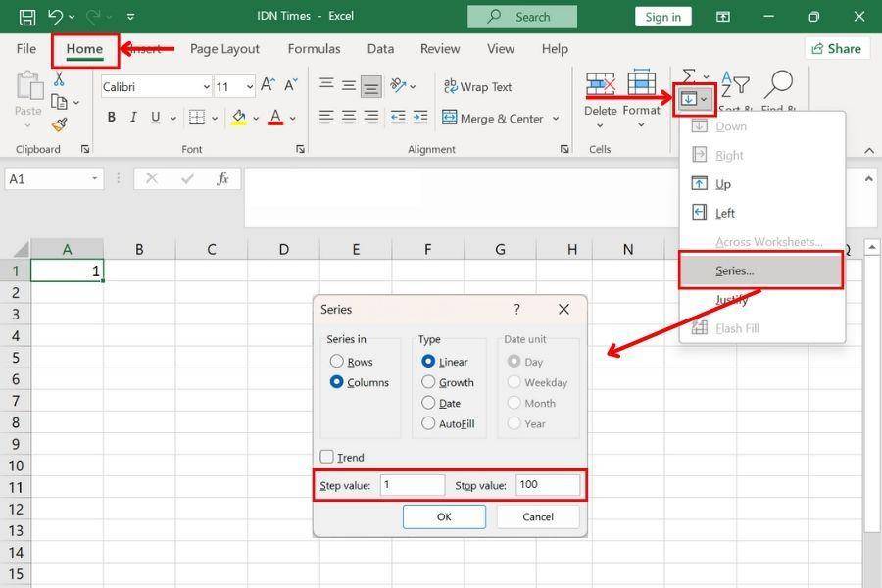Select Growth type option
This screenshot has height=588, width=882.
click(428, 382)
